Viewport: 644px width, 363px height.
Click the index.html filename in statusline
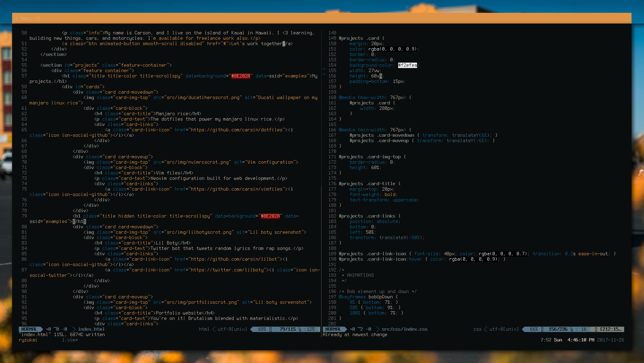[91, 329]
